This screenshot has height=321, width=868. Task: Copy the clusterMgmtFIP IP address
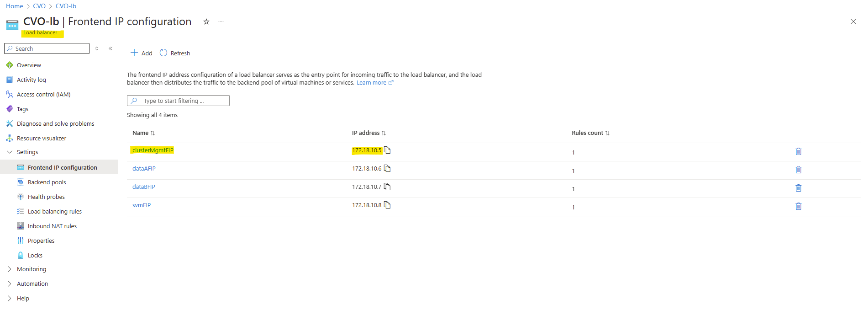coord(387,150)
